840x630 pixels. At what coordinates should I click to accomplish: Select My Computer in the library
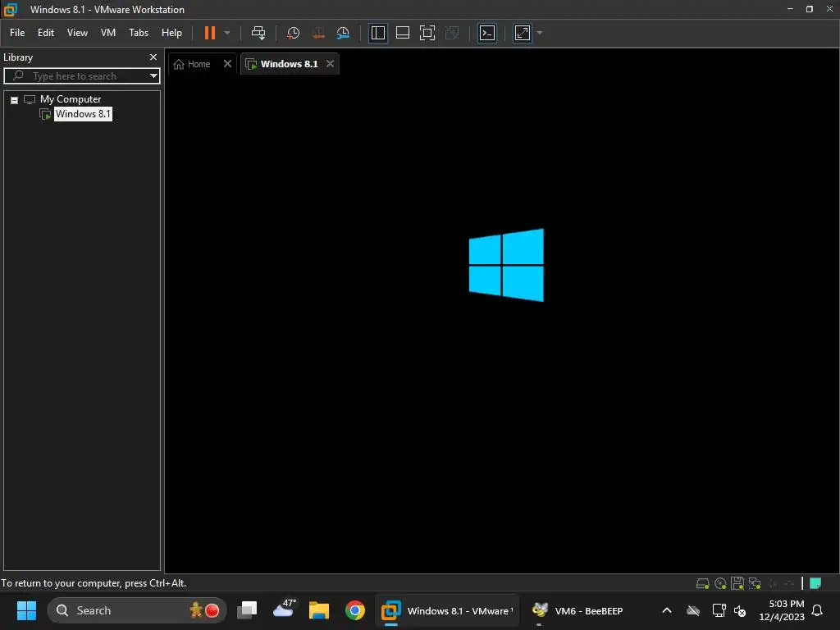[x=71, y=99]
